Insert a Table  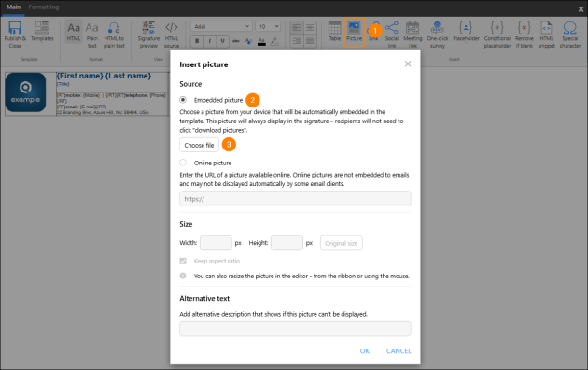334,32
